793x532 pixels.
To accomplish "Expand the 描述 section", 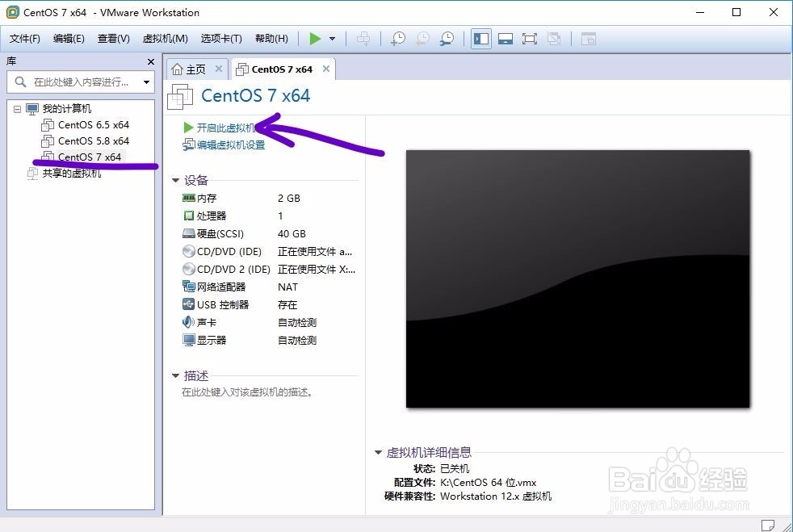I will [x=174, y=375].
